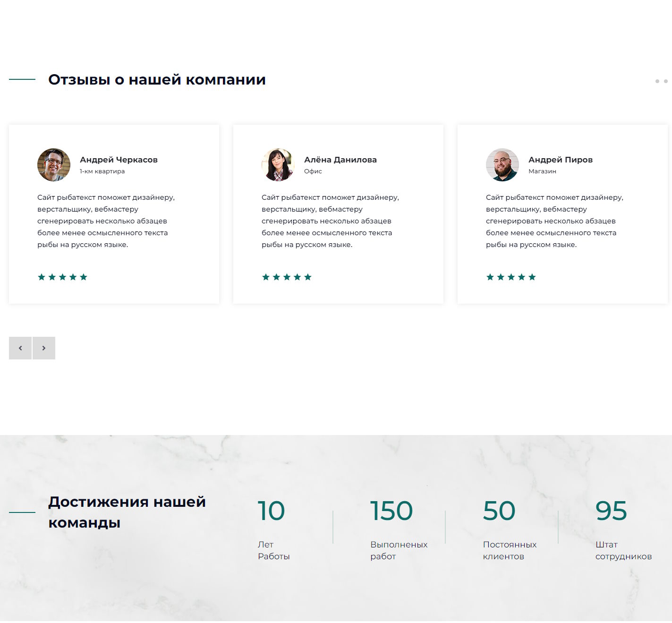Open Алёна Данилова's avatar photo
The height and width of the screenshot is (623, 672).
coord(278,165)
